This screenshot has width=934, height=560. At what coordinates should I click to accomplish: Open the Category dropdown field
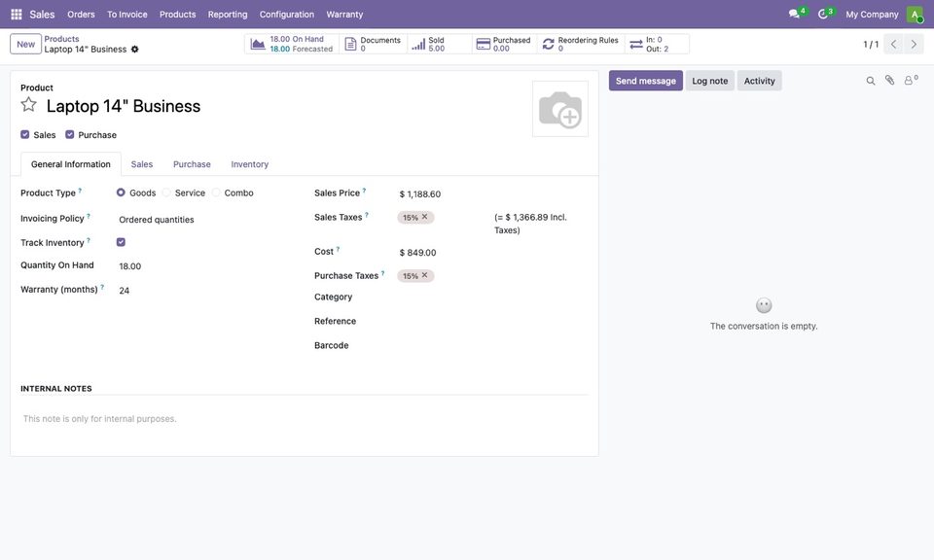coord(492,297)
